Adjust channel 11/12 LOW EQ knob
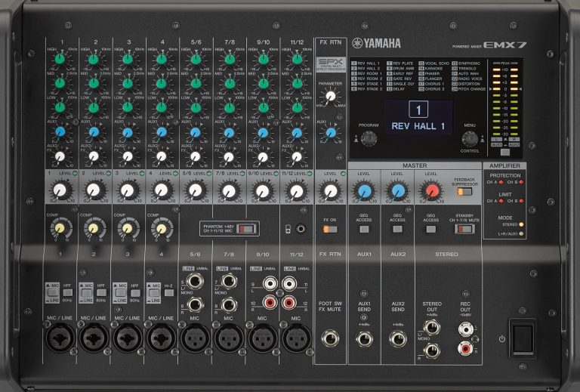The image size is (580, 392). tap(297, 107)
